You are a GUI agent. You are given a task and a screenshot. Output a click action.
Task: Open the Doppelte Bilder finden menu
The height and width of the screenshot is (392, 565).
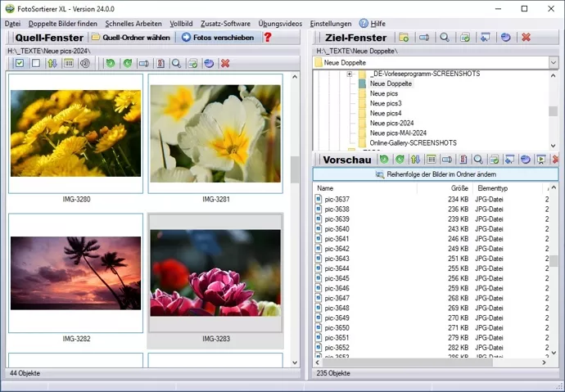(x=62, y=24)
